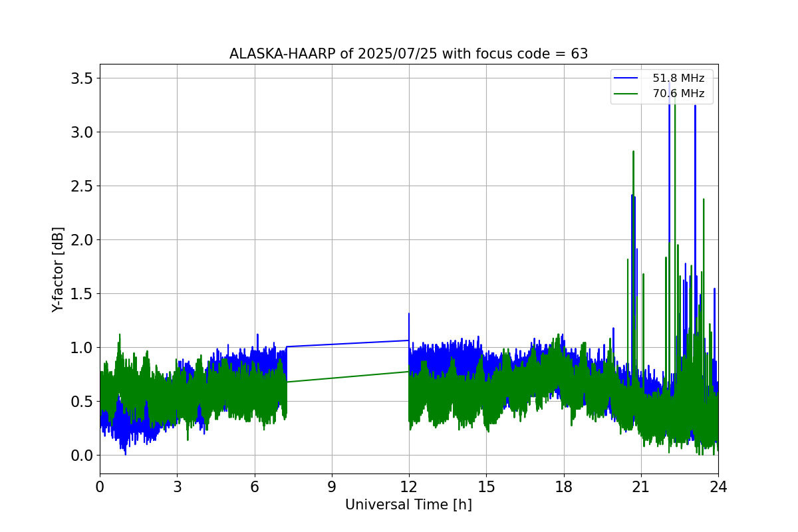Viewport: 798px width, 532px height.
Task: Click the Universal Time [h] axis label
Action: pos(408,505)
